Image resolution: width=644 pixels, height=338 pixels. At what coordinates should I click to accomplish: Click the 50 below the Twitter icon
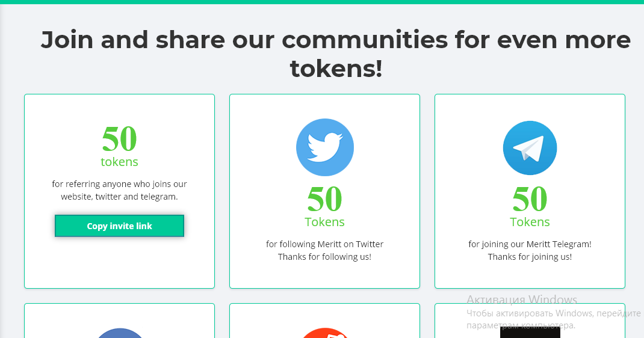[x=324, y=198]
